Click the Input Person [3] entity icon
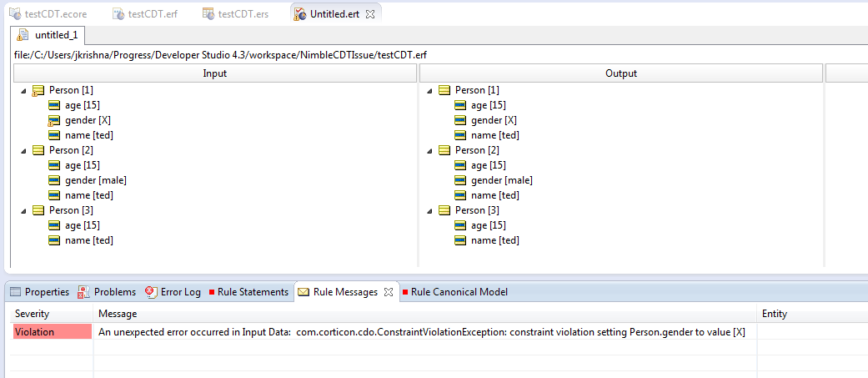The image size is (868, 378). pyautogui.click(x=38, y=210)
